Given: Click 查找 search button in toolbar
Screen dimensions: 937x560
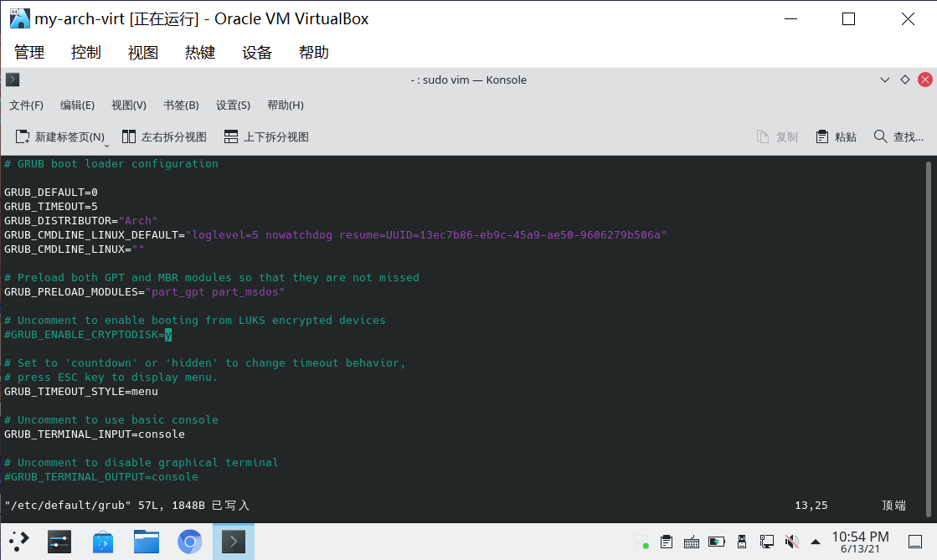Looking at the screenshot, I should pyautogui.click(x=898, y=136).
